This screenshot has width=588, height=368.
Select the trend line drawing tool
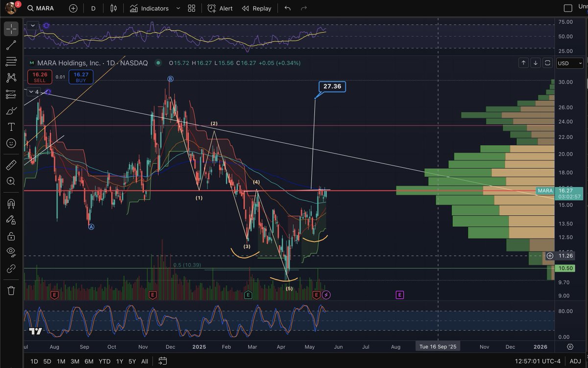tap(11, 45)
